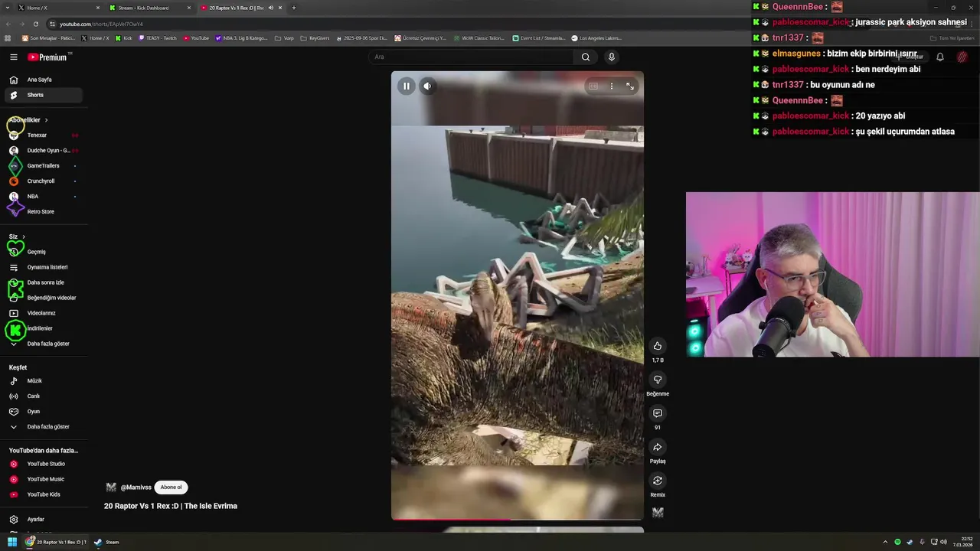The height and width of the screenshot is (551, 980).
Task: Open the Los Angeles Lakers bookmark
Action: tap(596, 37)
